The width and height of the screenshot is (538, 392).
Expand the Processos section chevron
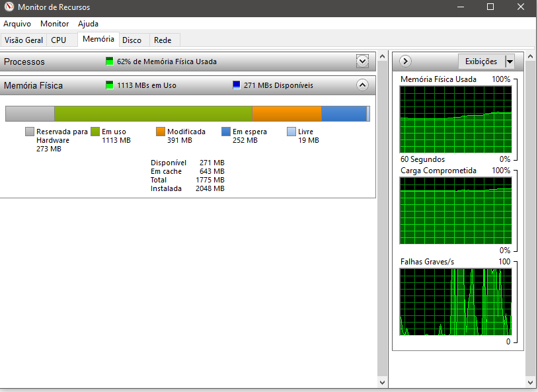click(362, 61)
